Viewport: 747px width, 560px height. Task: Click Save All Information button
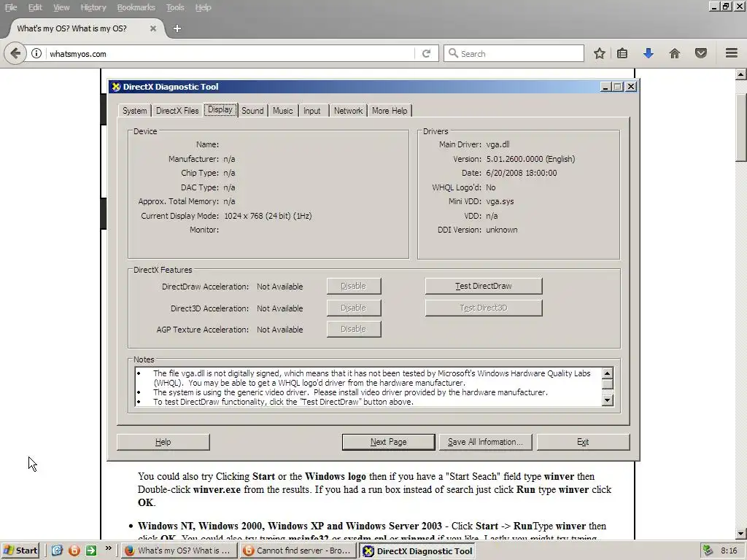(485, 442)
